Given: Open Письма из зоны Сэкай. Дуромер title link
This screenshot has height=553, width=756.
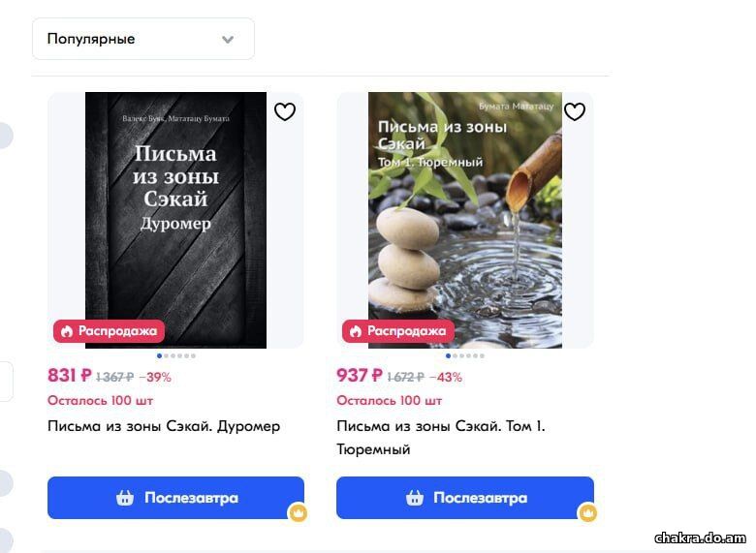Looking at the screenshot, I should [164, 426].
